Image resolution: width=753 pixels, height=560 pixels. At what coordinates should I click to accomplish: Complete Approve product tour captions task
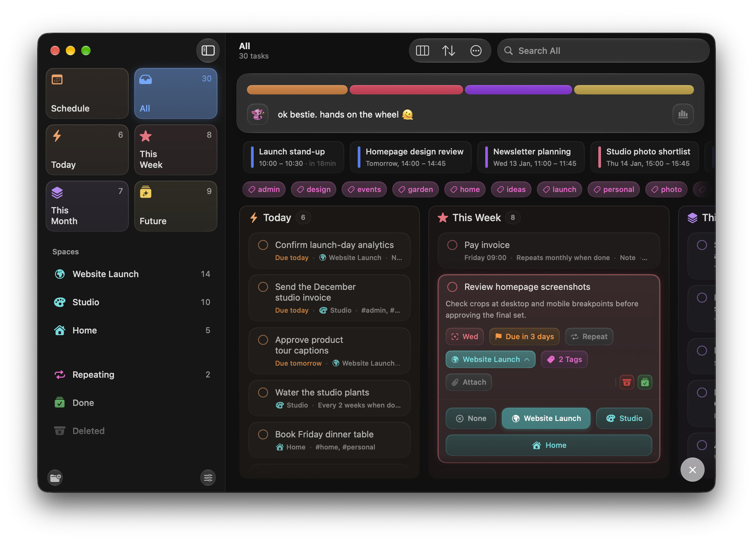click(263, 340)
